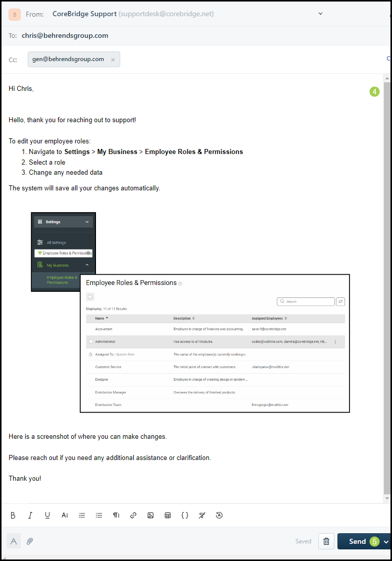Toggle the text formatting toolbar A button

(14, 541)
